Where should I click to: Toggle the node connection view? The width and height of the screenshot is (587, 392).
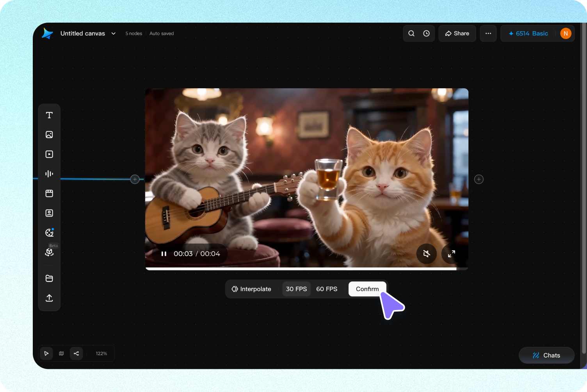pyautogui.click(x=76, y=353)
